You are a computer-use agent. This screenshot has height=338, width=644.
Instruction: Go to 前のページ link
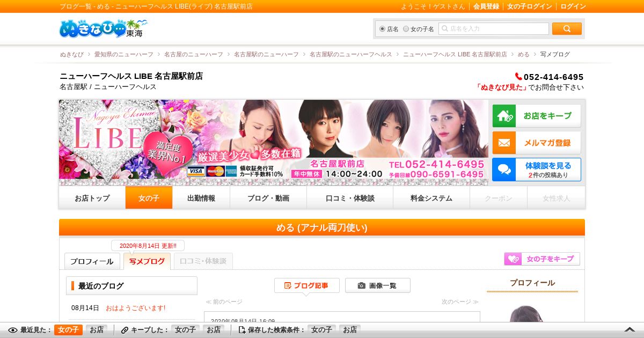point(224,302)
